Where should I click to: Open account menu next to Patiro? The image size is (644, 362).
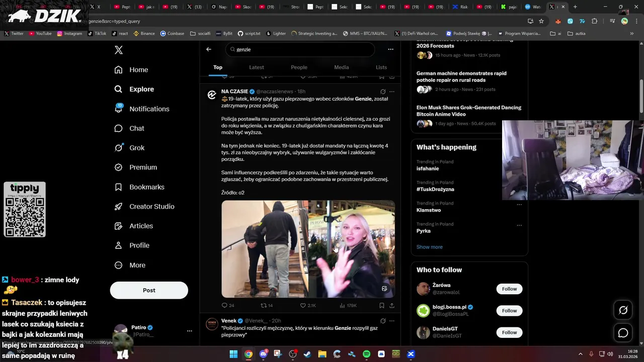point(190,331)
